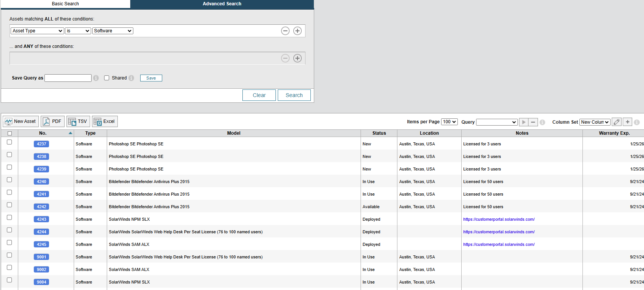Sort by the Location column header
The image size is (644, 290).
coord(429,133)
